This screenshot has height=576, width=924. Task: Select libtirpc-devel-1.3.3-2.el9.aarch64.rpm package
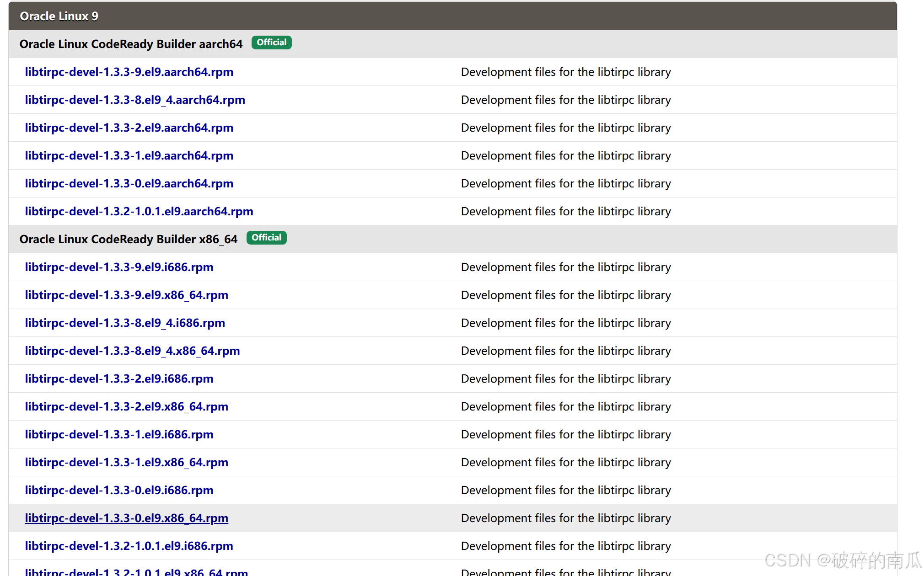(x=129, y=128)
